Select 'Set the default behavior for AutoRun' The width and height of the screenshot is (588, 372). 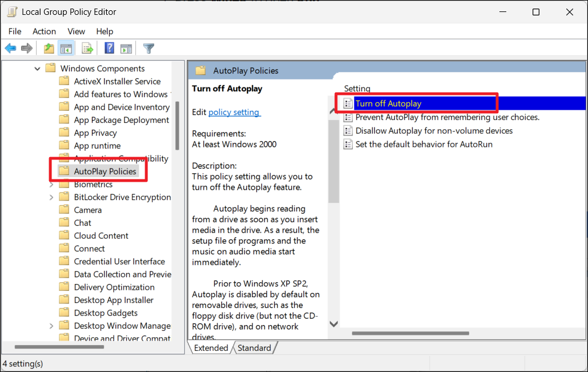tap(423, 144)
